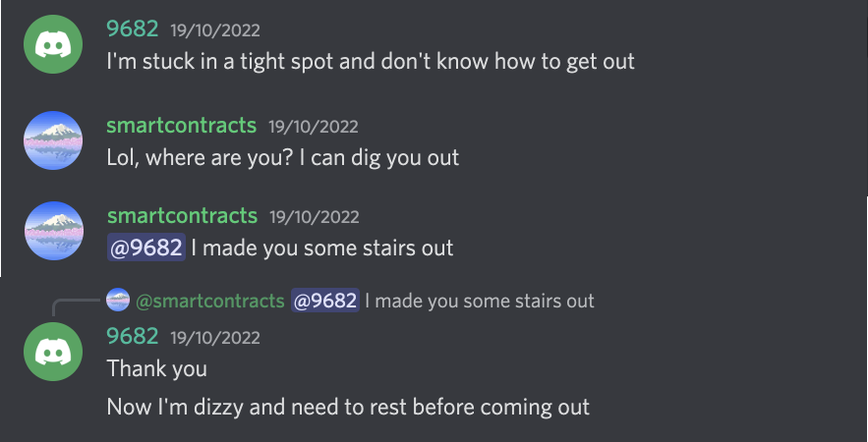
Task: Open the 9682 username above 'Thank you'
Action: (x=132, y=336)
